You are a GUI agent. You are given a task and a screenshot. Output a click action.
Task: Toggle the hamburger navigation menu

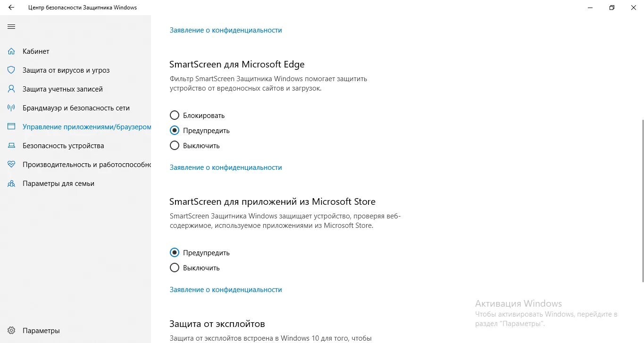pyautogui.click(x=11, y=27)
